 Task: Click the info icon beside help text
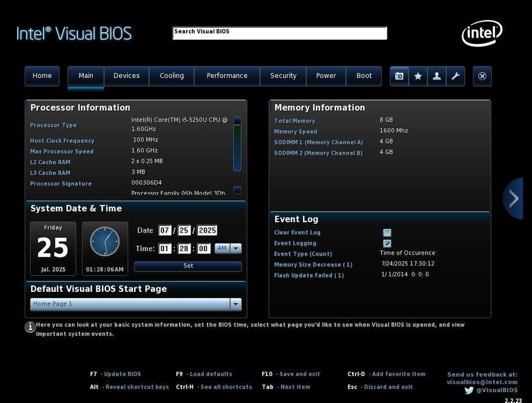(30, 326)
